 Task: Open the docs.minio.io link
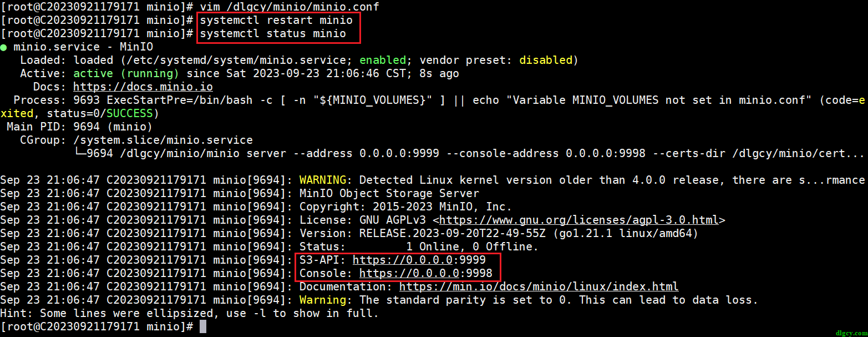click(x=143, y=87)
